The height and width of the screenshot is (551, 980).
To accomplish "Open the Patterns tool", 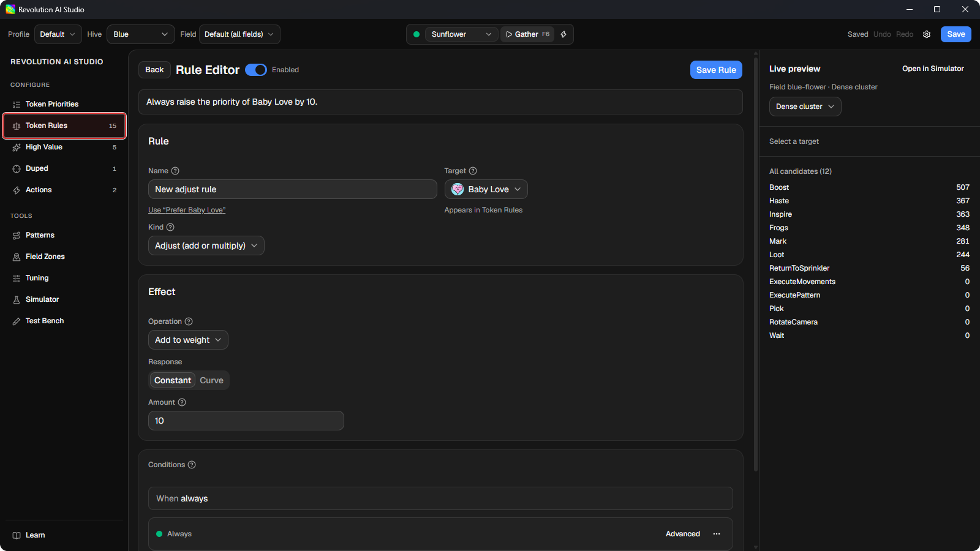I will tap(64, 235).
